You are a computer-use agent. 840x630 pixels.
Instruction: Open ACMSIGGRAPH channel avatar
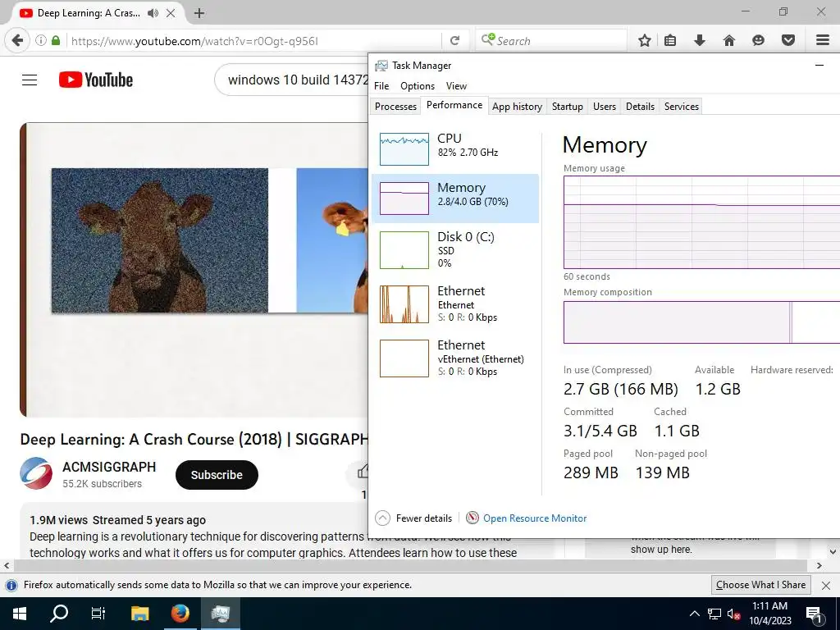click(36, 473)
